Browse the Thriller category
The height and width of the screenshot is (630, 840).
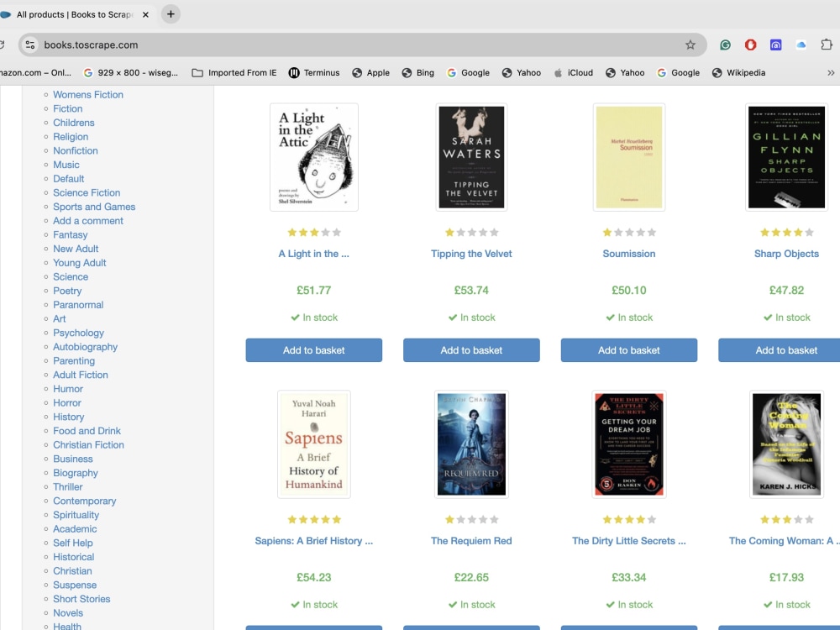point(67,487)
